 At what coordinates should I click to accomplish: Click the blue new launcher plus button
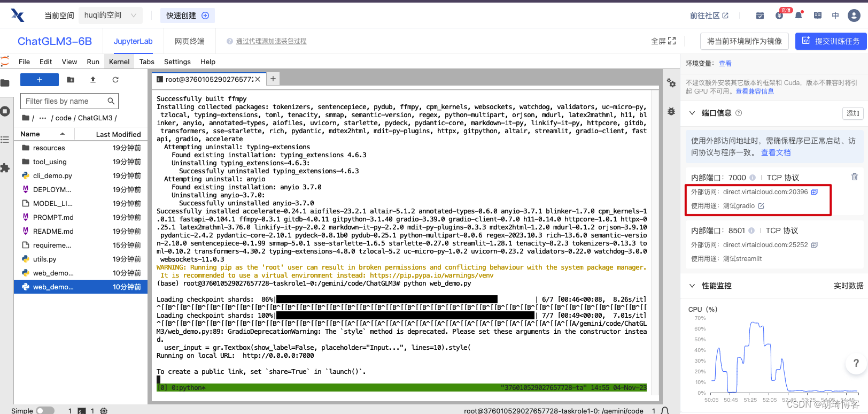click(x=40, y=80)
